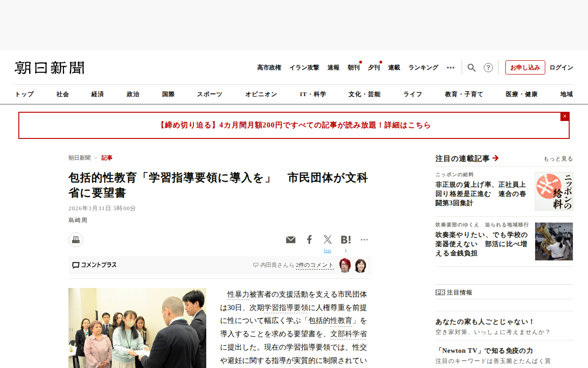
Task: Open 「Newton TV」で知る免疫の力 link
Action: (484, 351)
